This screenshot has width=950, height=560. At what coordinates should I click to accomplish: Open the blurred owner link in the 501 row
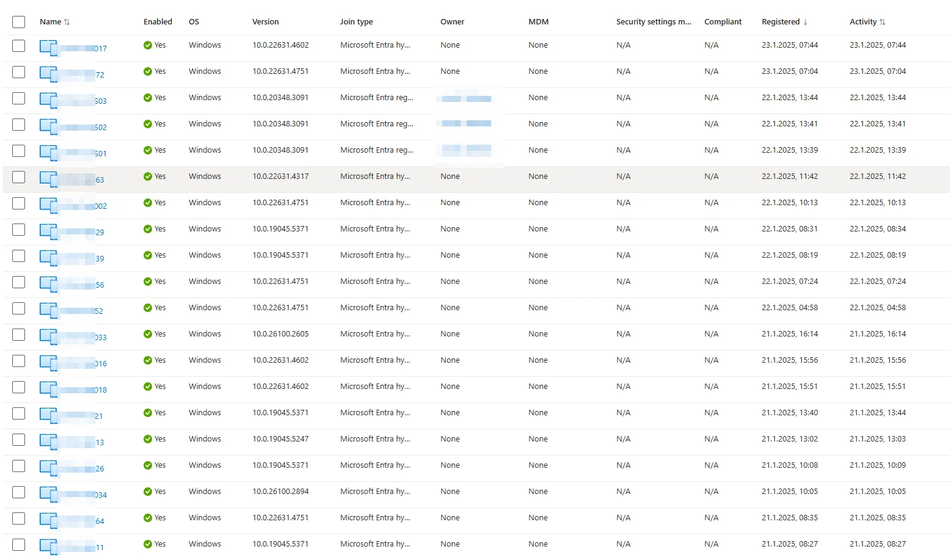coord(466,150)
